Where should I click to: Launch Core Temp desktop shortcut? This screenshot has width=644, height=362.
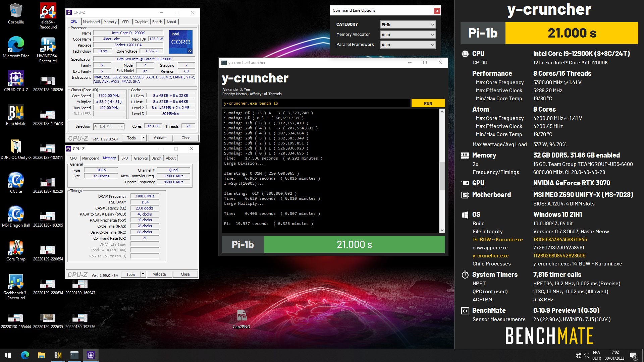coord(16,250)
